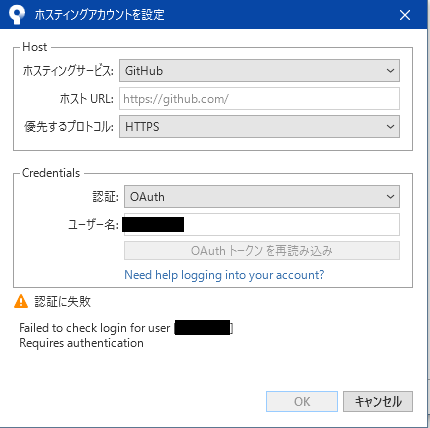Screen dimensions: 430x428
Task: Open the ホスティングサービス GitHub dropdown
Action: click(259, 71)
